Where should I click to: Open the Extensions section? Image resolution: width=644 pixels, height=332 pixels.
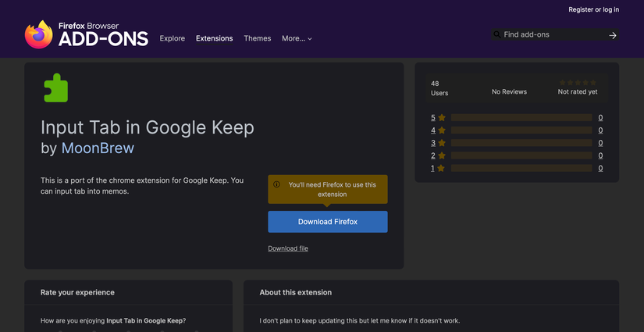[x=215, y=38]
